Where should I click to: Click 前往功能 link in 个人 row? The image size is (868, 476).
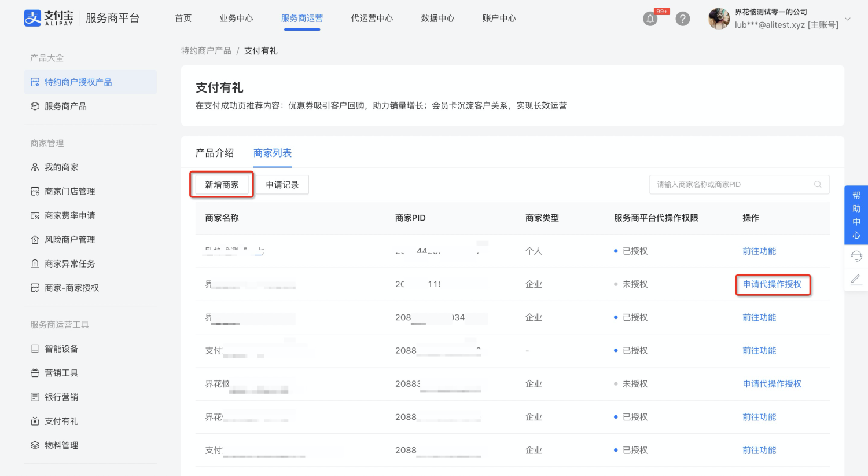759,251
